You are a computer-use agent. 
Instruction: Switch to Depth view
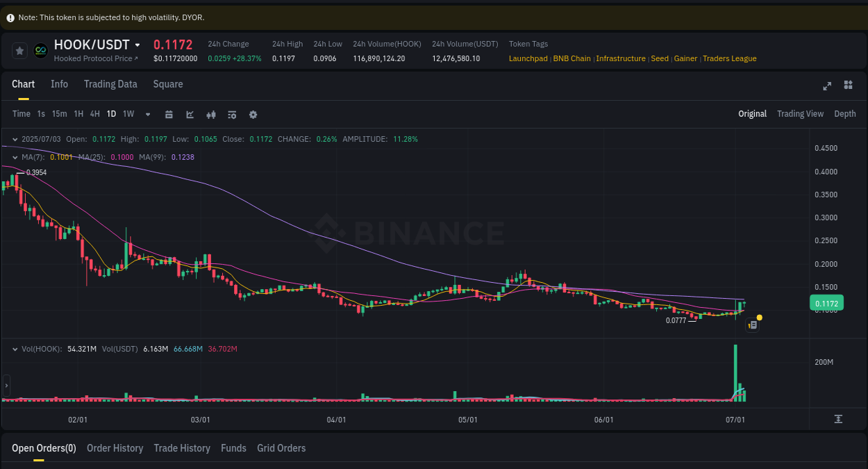tap(844, 113)
